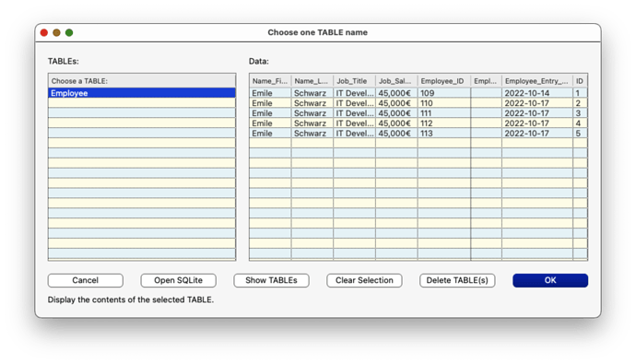
Task: Select the row with Employee_ID 111
Action: (x=418, y=113)
